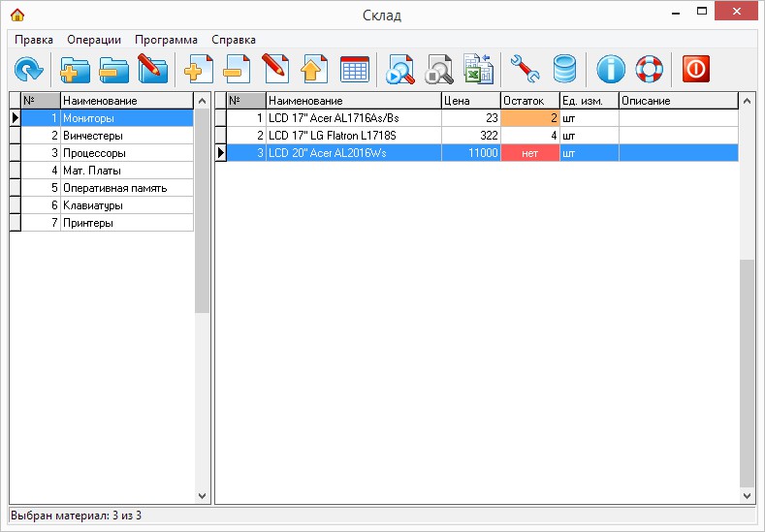Click the document with orange up-arrow icon

314,69
